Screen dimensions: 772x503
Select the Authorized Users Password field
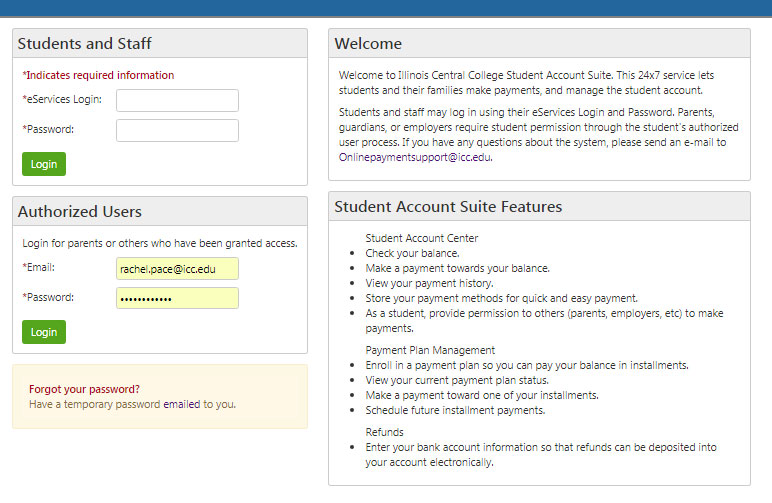177,298
